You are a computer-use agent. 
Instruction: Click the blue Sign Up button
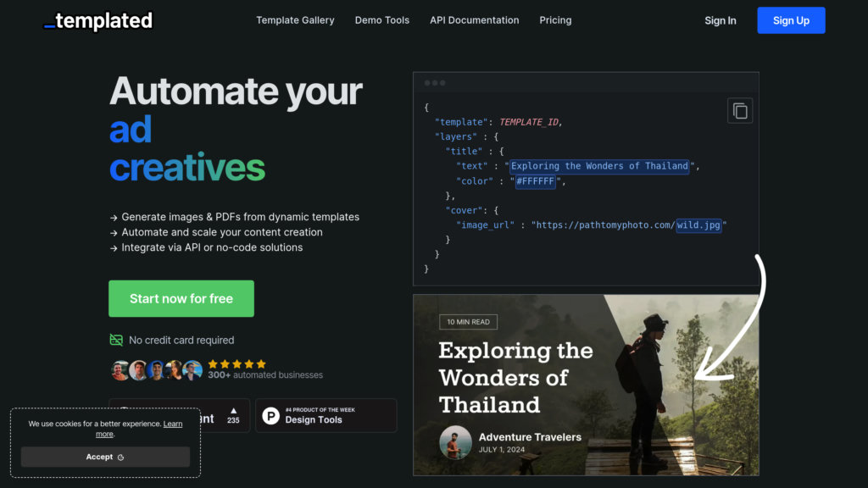[791, 20]
